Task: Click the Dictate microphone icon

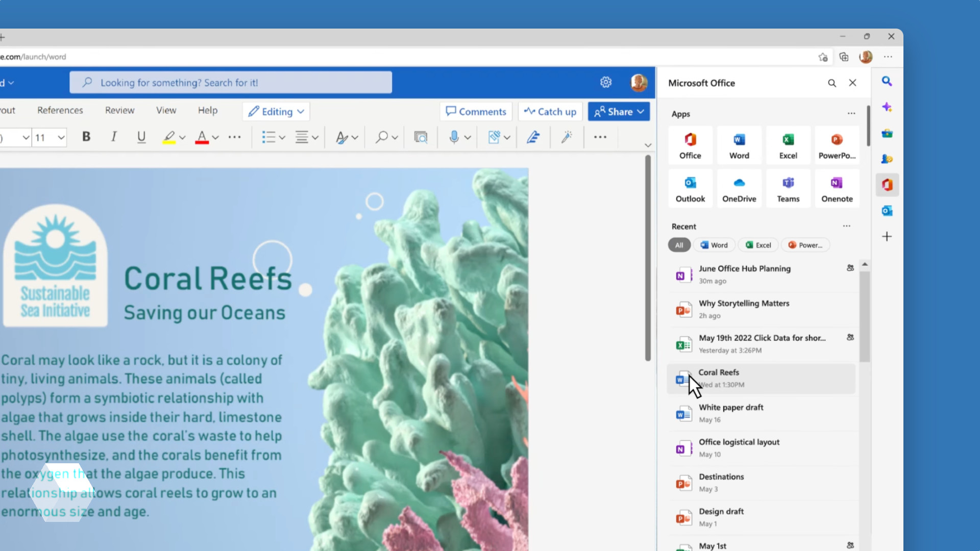Action: pos(454,137)
